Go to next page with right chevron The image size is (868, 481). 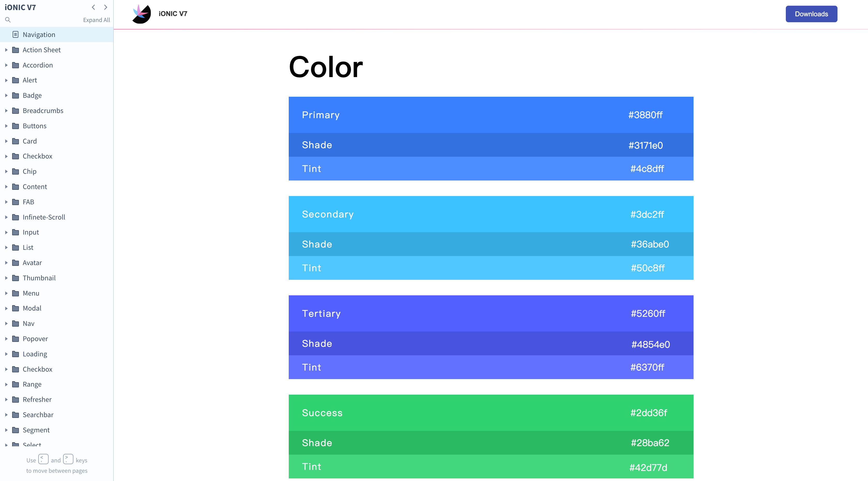(105, 7)
